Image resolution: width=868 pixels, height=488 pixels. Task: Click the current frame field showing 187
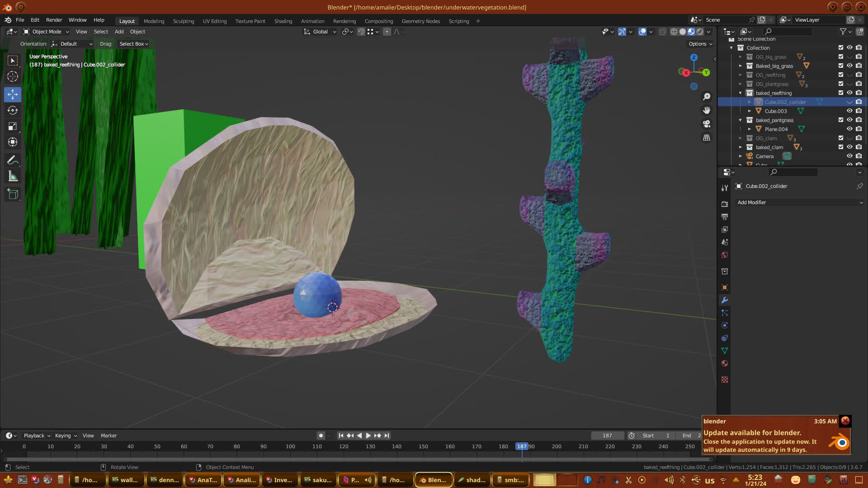click(607, 436)
